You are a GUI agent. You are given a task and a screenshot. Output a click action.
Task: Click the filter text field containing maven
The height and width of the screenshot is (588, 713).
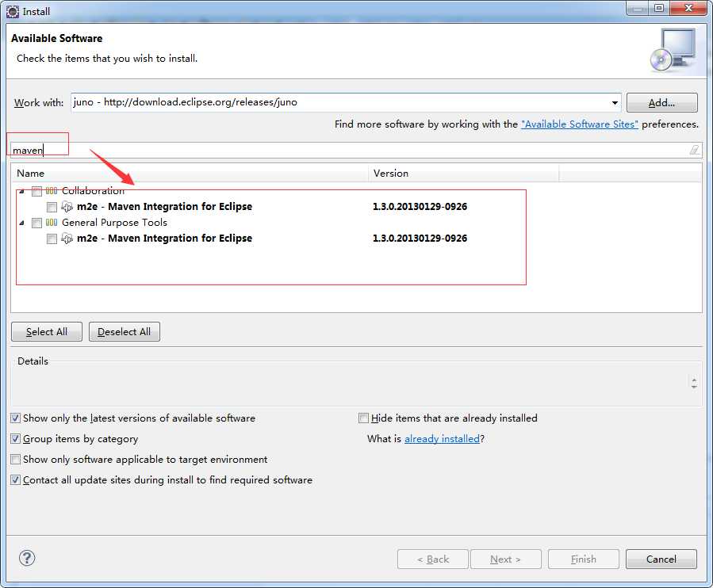coord(356,150)
